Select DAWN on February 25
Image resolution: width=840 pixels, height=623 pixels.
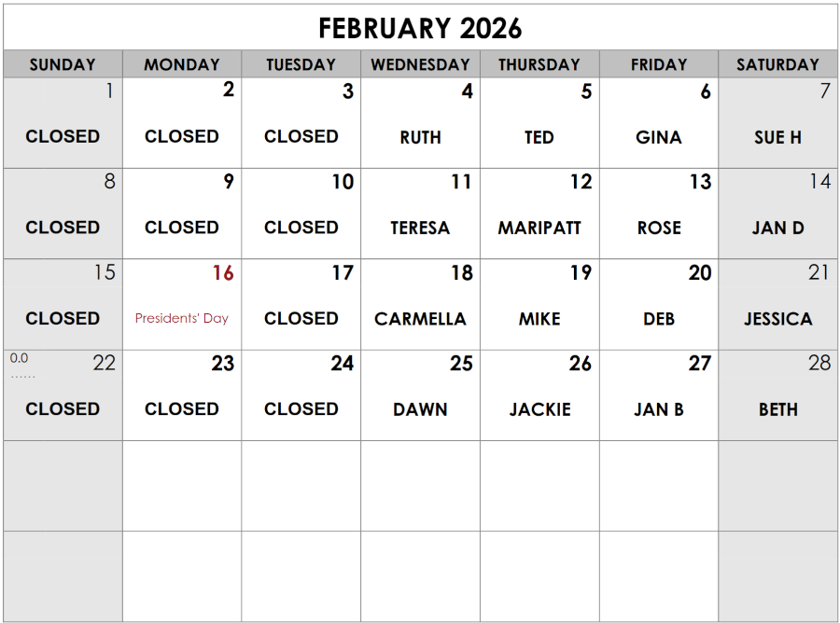tap(420, 409)
